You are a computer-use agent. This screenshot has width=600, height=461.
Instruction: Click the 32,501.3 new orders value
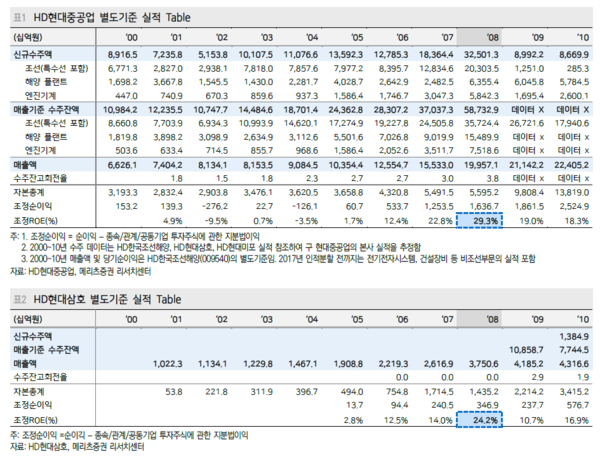[476, 51]
